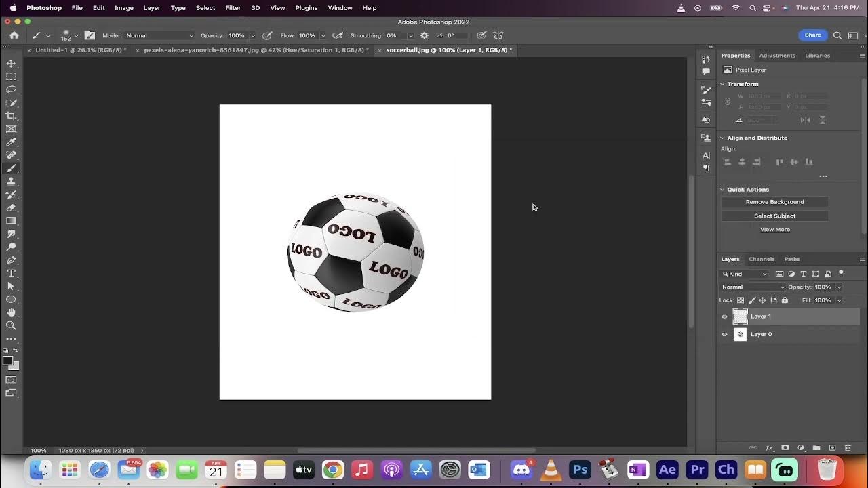Open the brush preset picker 152
The width and height of the screenshot is (868, 488).
[69, 35]
